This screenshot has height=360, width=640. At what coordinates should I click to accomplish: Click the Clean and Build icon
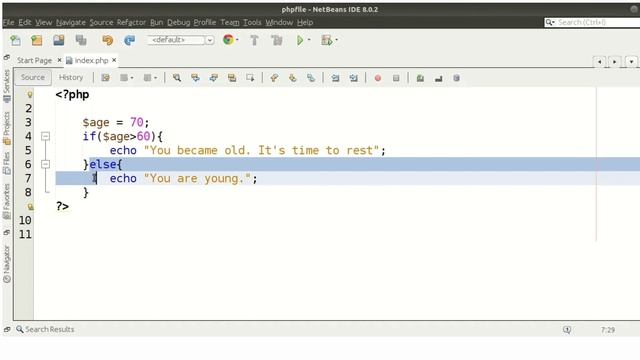pyautogui.click(x=277, y=40)
